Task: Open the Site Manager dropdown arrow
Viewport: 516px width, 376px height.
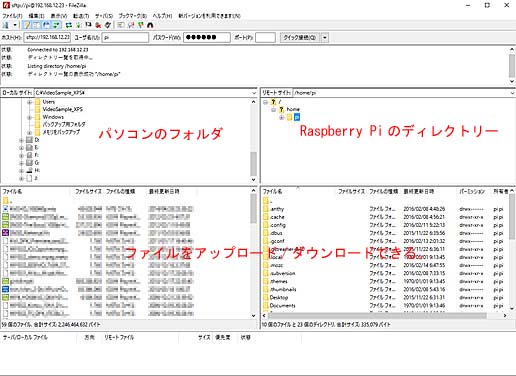Action: pyautogui.click(x=15, y=25)
